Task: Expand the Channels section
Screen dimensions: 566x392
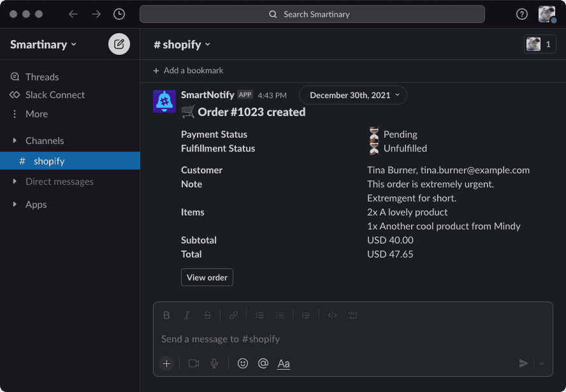Action: point(15,140)
